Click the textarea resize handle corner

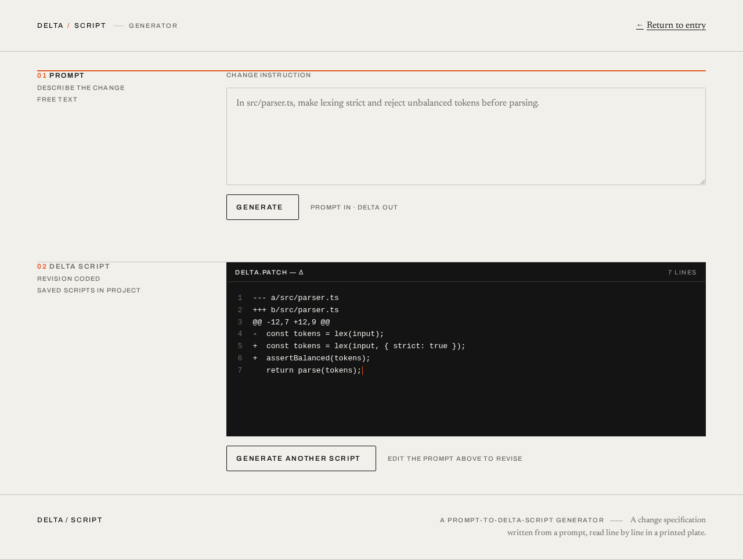click(x=702, y=182)
